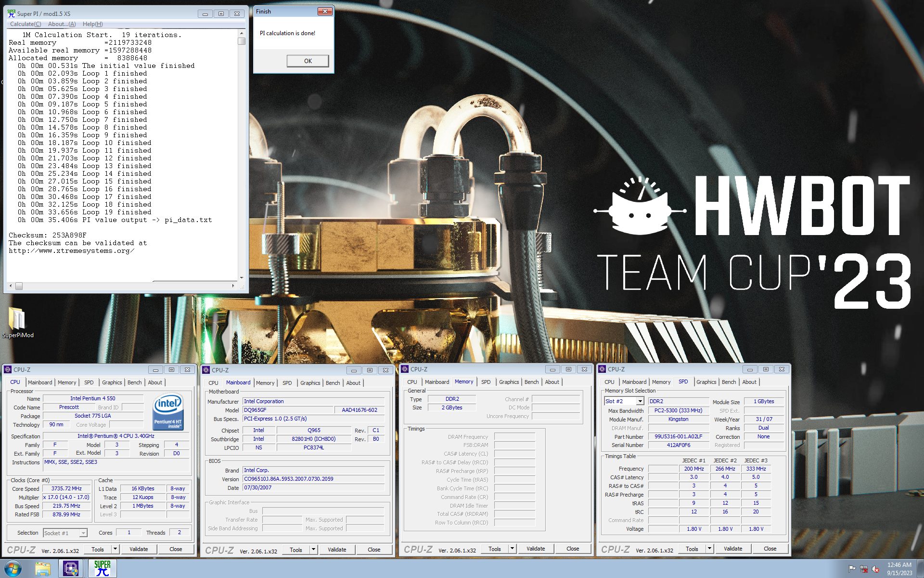
Task: Click the Southbridge 82801HO (ICH8DO) field
Action: tap(314, 439)
